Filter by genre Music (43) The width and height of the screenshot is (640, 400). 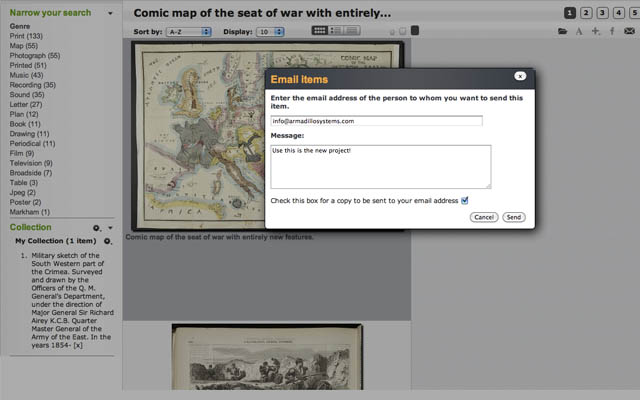pyautogui.click(x=27, y=75)
